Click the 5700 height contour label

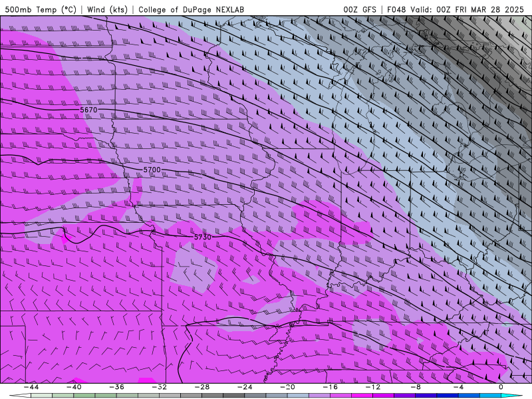pos(152,170)
